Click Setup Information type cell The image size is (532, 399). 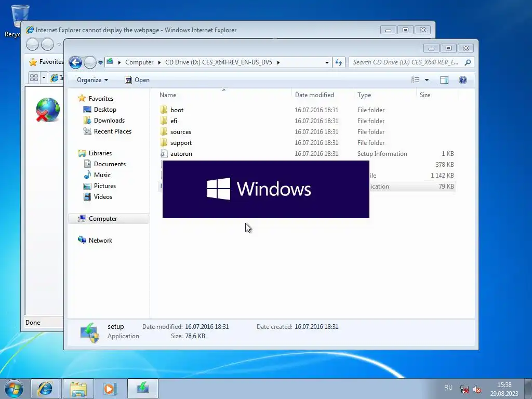pos(382,154)
